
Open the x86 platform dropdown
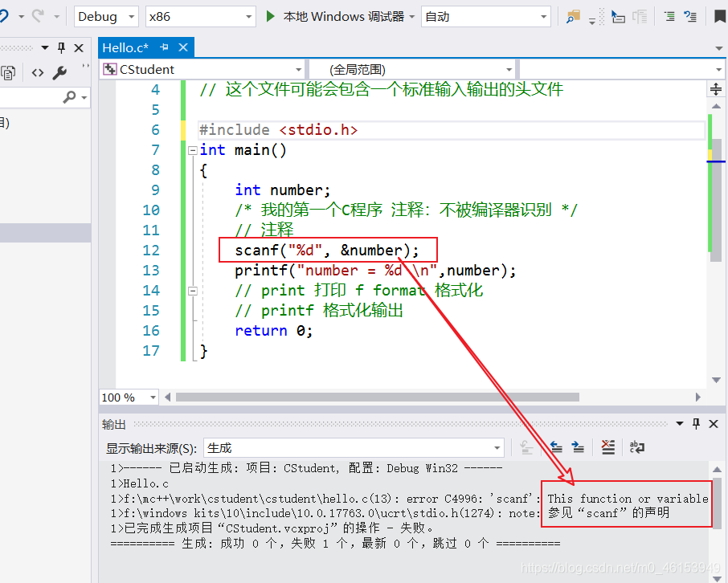coord(201,17)
